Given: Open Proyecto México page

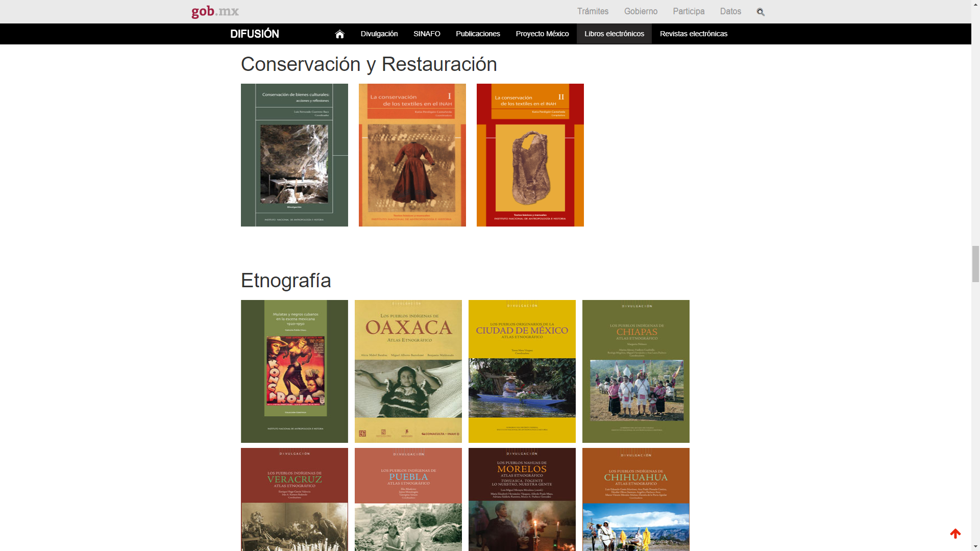Looking at the screenshot, I should pyautogui.click(x=542, y=34).
